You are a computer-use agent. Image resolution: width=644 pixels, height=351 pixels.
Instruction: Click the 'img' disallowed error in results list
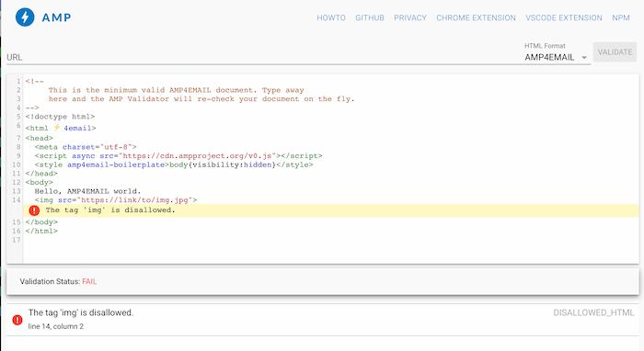pyautogui.click(x=81, y=312)
